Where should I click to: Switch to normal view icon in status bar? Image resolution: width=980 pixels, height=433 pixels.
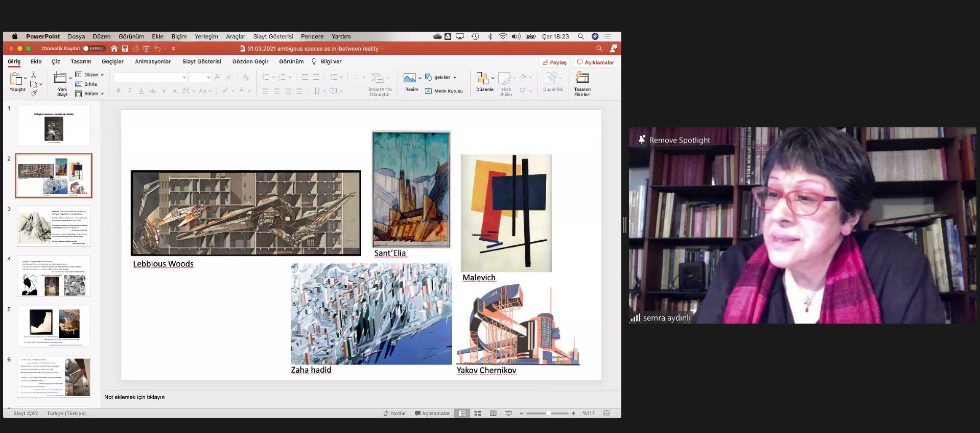tap(462, 413)
